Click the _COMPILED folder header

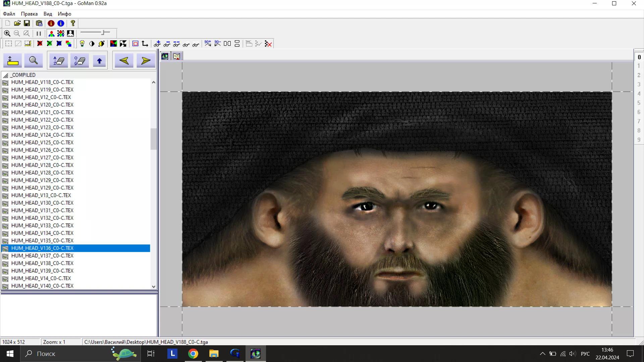[x=23, y=75]
